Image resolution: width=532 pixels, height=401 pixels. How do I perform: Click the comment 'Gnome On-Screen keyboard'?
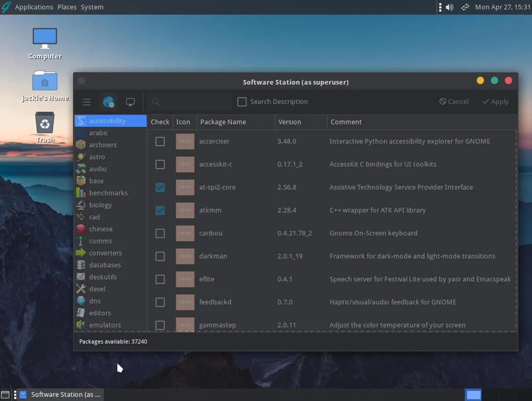(374, 233)
